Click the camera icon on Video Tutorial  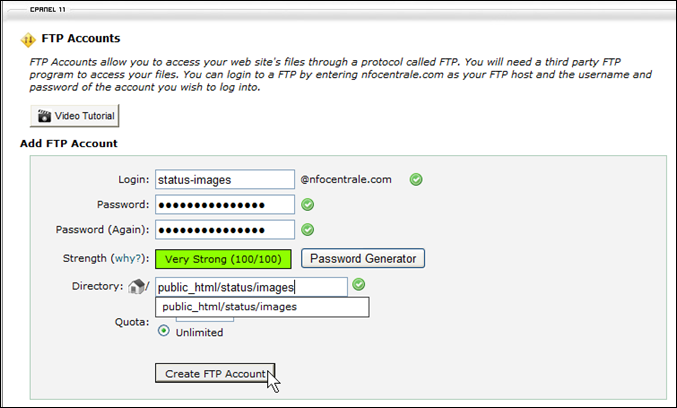[x=43, y=116]
